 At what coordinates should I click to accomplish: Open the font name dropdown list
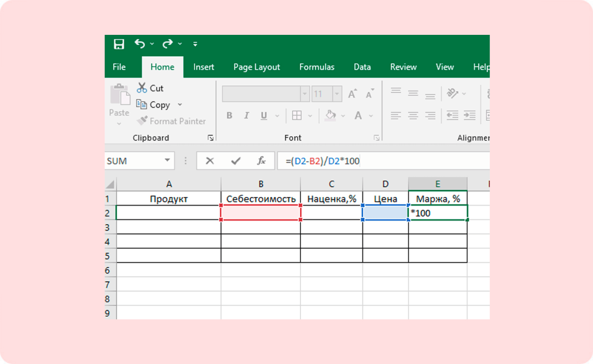click(x=305, y=94)
